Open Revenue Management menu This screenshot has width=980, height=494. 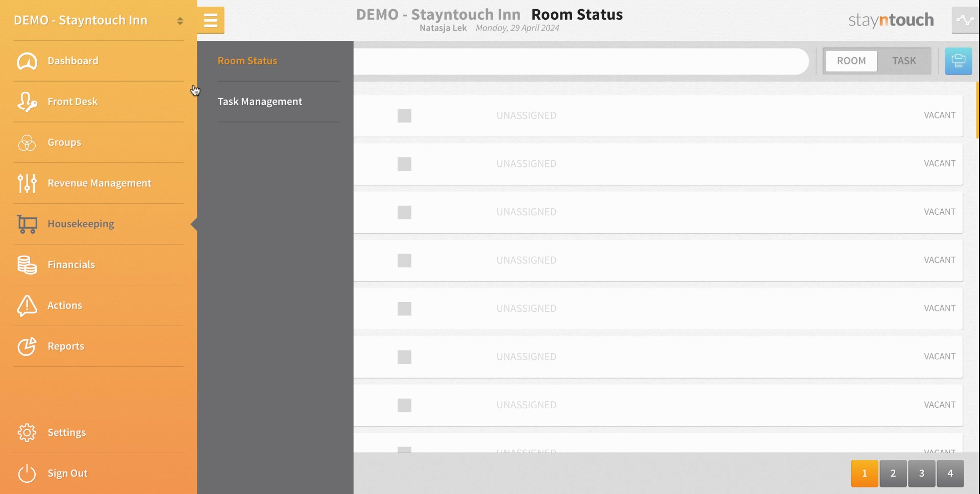click(x=100, y=183)
